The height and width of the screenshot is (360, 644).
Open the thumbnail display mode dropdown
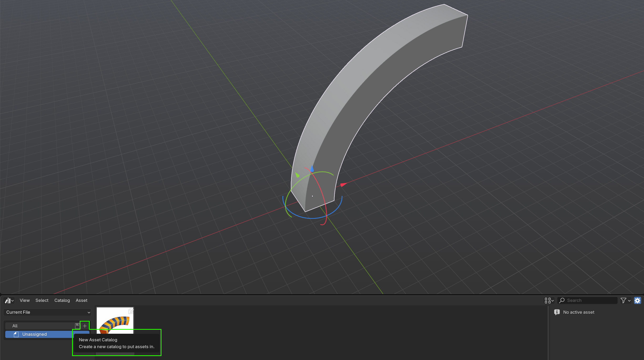549,300
